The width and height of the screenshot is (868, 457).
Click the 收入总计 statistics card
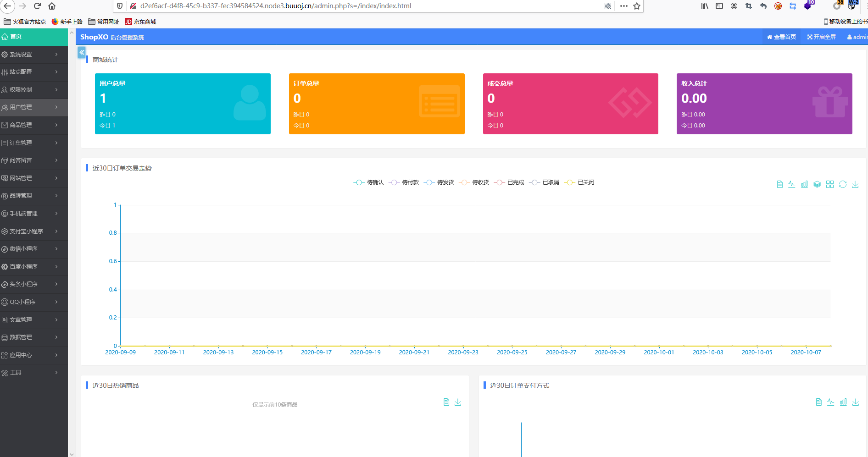tap(764, 104)
